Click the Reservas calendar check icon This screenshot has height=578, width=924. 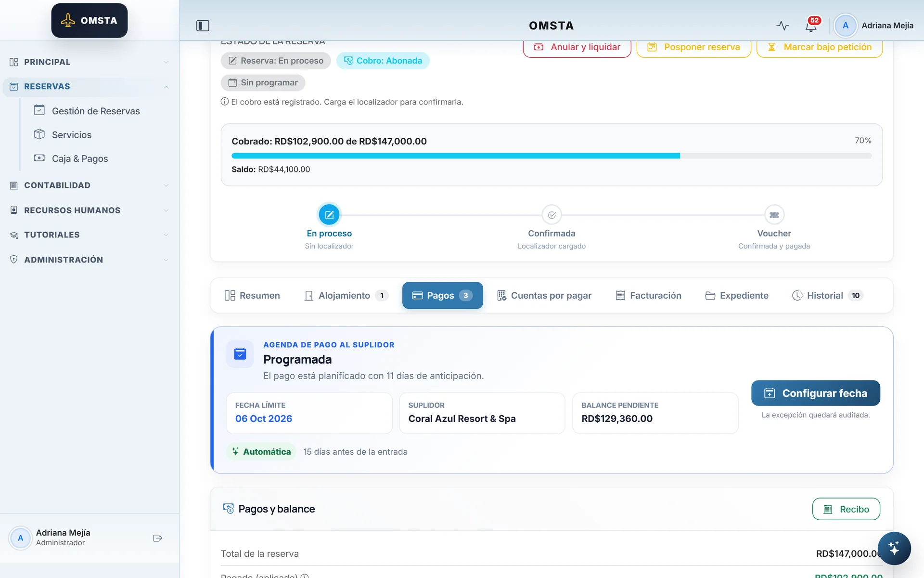click(14, 87)
